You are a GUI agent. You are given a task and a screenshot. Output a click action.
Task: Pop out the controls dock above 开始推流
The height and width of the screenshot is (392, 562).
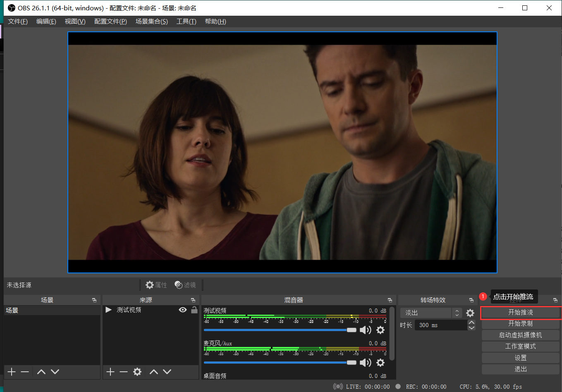click(x=555, y=300)
